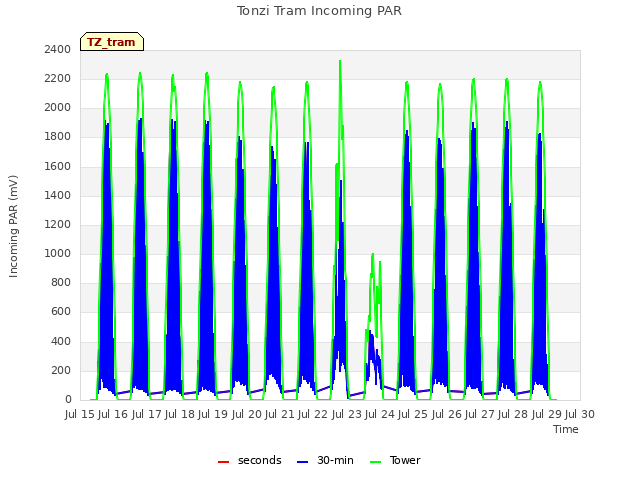Click the 1800 y-axis tick label
Image resolution: width=640 pixels, height=480 pixels.
point(58,137)
